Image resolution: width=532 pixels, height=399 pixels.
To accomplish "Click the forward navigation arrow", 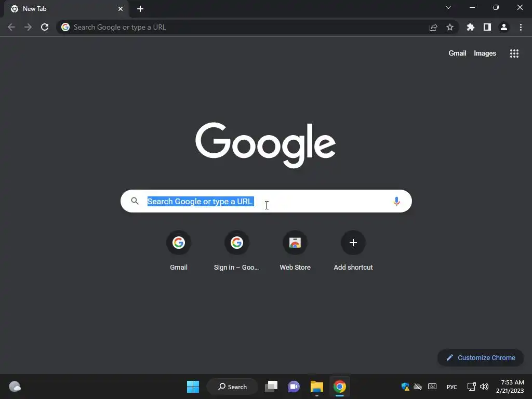I will coord(28,27).
